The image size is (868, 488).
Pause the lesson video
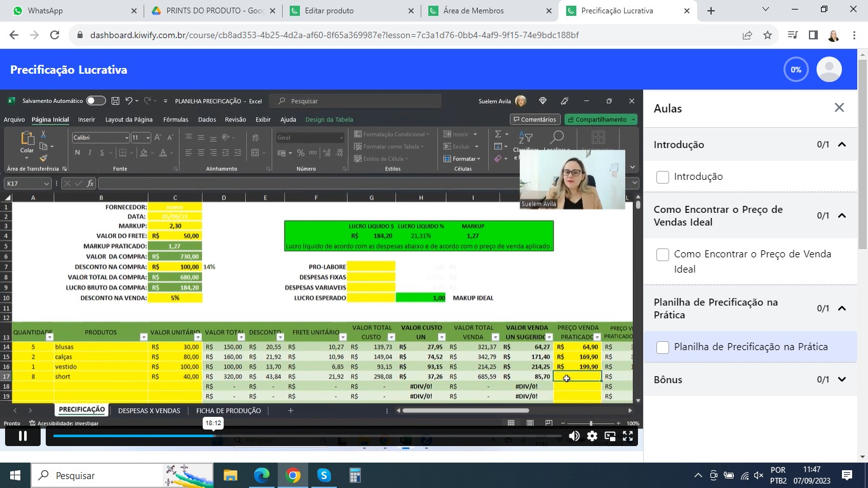22,436
